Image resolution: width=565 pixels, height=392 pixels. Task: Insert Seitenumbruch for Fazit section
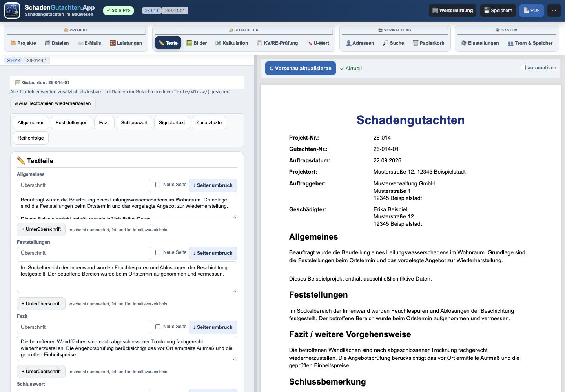[213, 327]
